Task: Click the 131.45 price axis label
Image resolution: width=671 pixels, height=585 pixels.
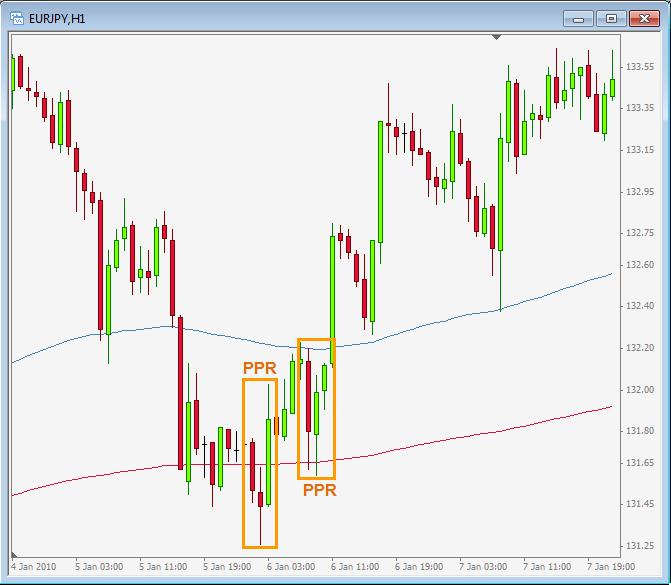Action: pos(640,504)
